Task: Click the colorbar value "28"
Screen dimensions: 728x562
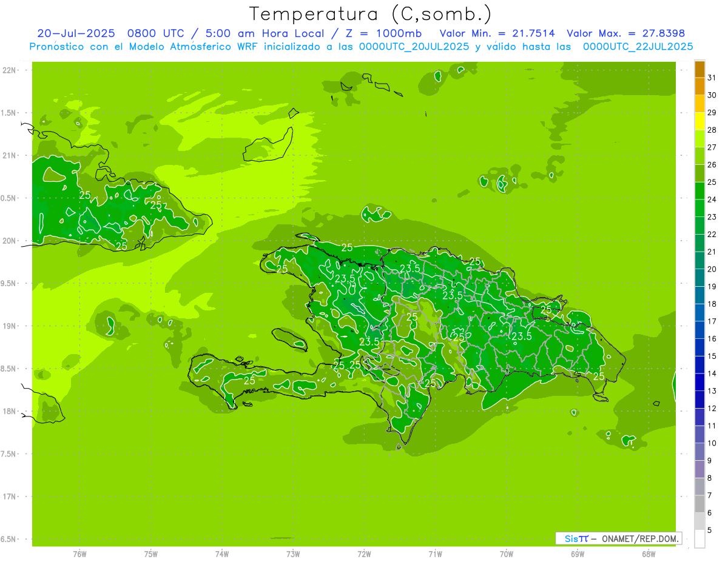Action: tap(712, 130)
